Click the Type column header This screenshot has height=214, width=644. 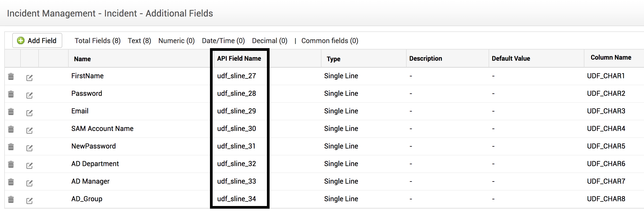(x=333, y=59)
